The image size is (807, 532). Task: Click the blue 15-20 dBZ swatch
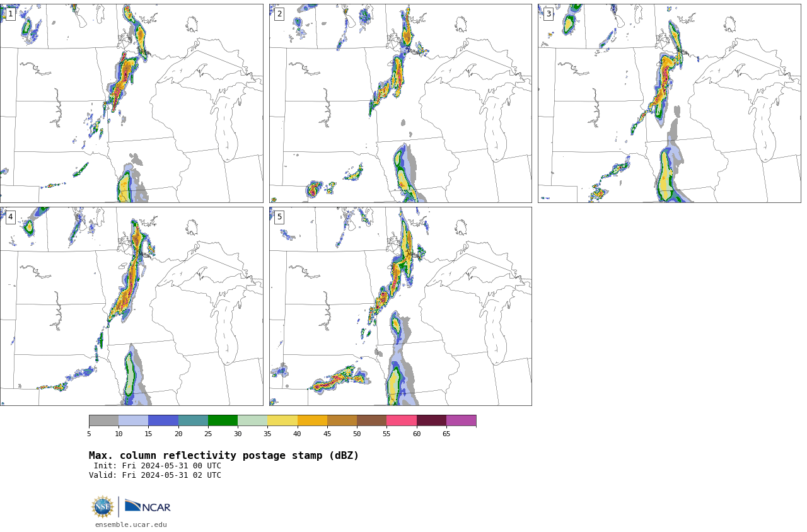tap(163, 420)
